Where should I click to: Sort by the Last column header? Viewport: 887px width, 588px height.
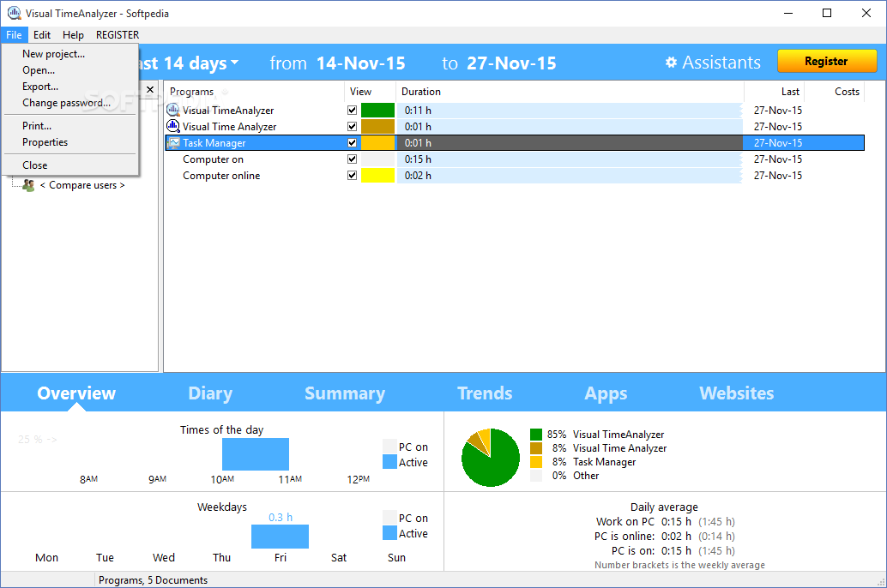775,92
